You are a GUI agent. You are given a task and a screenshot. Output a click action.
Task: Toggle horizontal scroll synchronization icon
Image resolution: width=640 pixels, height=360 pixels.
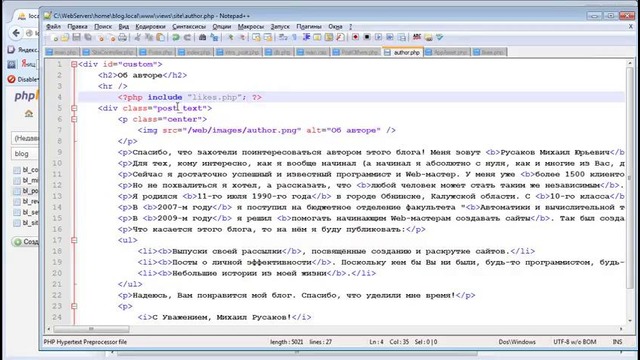point(268,38)
